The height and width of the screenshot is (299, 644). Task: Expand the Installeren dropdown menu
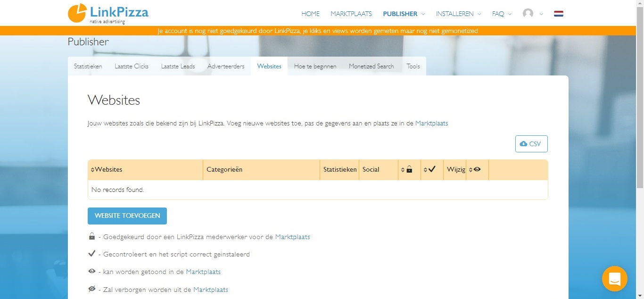pyautogui.click(x=459, y=14)
